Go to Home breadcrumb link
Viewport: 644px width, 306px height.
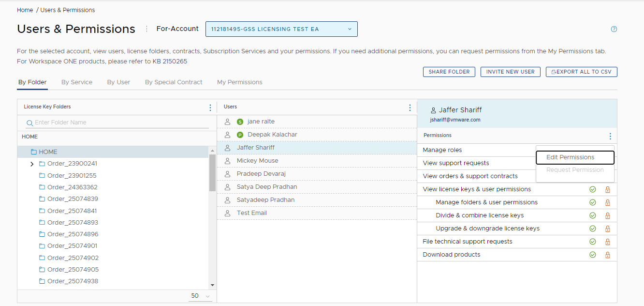[x=25, y=10]
